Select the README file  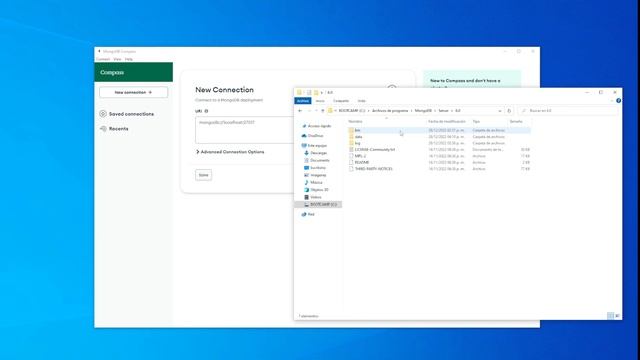[440, 162]
